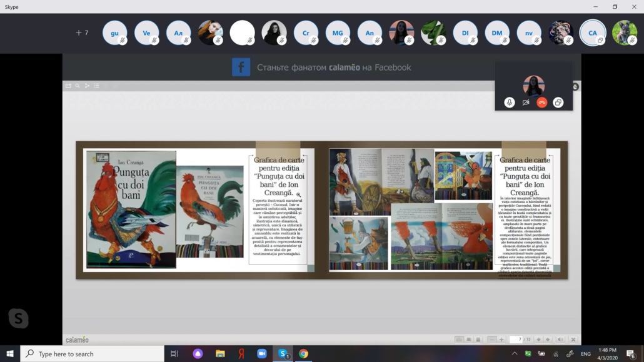This screenshot has height=362, width=644.
Task: Click the network status tray icon
Action: coord(556,354)
